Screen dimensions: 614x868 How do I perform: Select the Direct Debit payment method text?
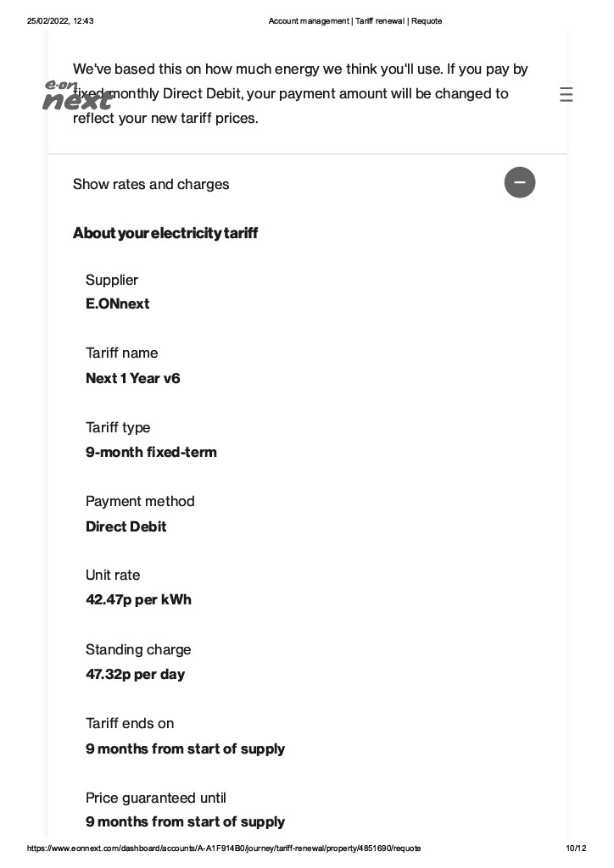[126, 526]
